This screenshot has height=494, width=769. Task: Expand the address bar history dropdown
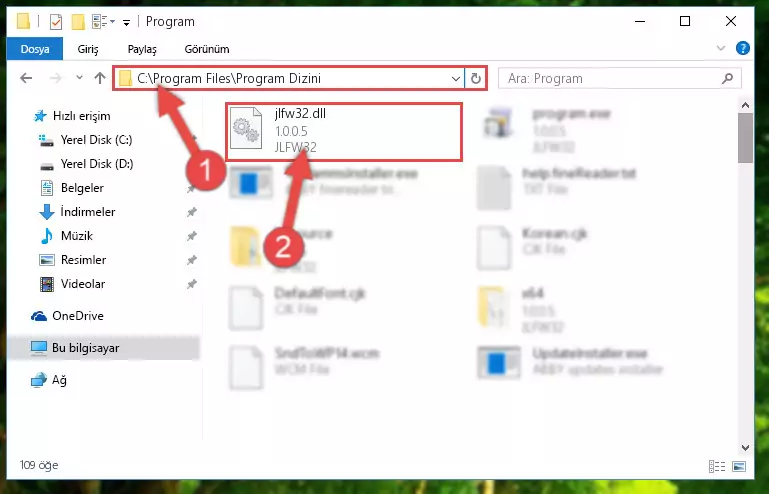pyautogui.click(x=456, y=78)
